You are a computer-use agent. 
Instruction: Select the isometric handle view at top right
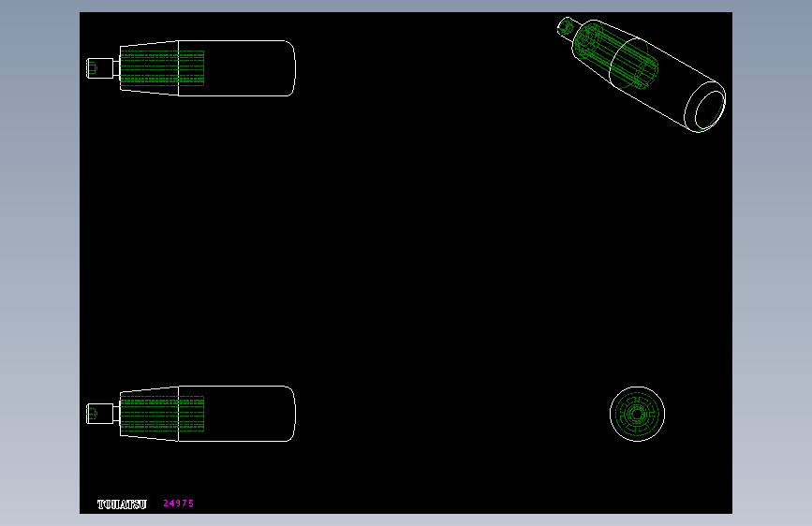point(642,75)
